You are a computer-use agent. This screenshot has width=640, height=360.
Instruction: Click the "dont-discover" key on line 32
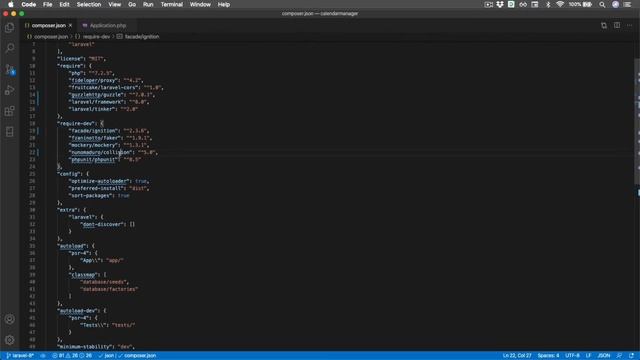pos(102,224)
